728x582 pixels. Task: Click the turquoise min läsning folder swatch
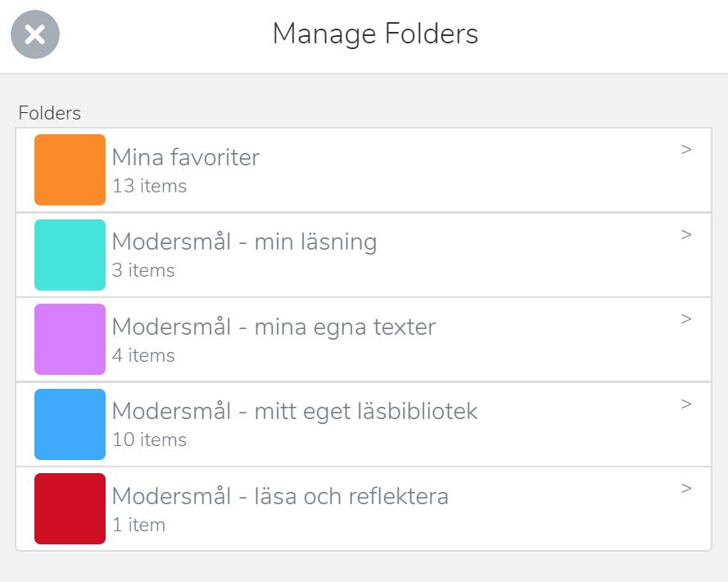click(x=70, y=255)
